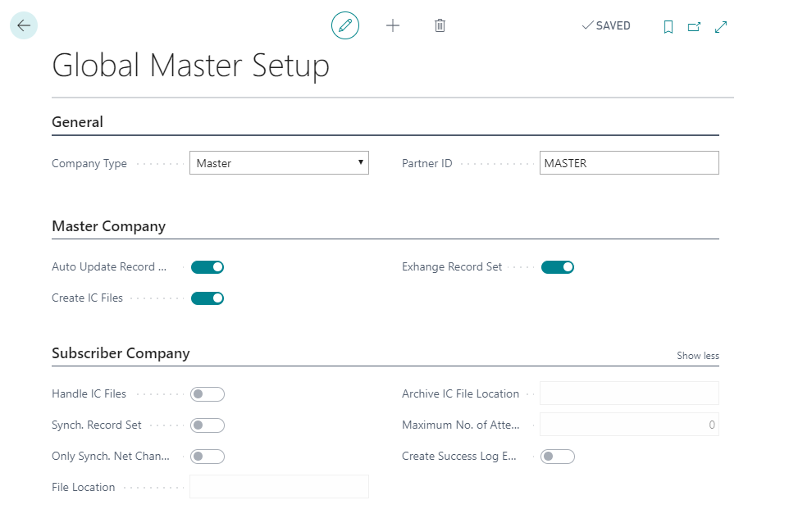The height and width of the screenshot is (532, 789).
Task: Click the Maximum No. of Atte... label
Action: pyautogui.click(x=461, y=425)
